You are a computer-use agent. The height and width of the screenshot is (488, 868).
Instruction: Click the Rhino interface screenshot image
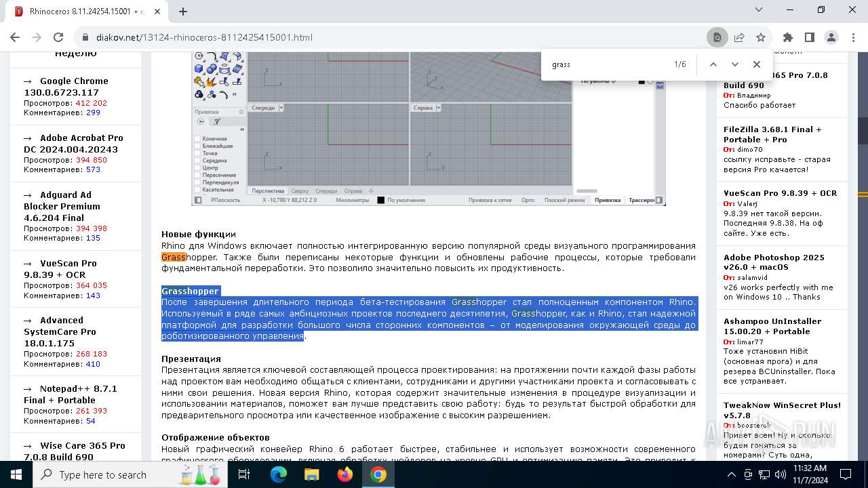click(x=429, y=129)
